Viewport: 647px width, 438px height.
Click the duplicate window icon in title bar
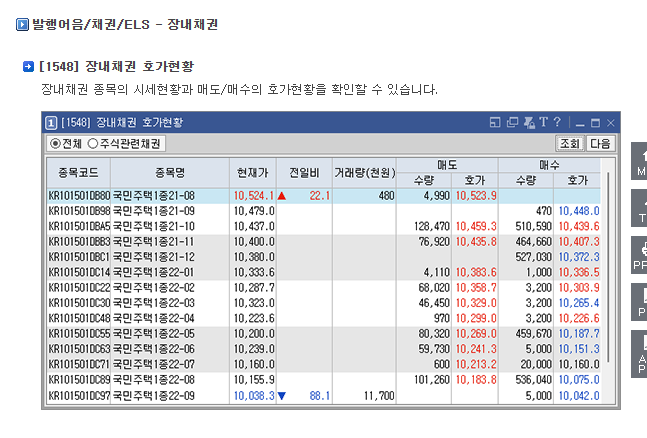point(512,123)
